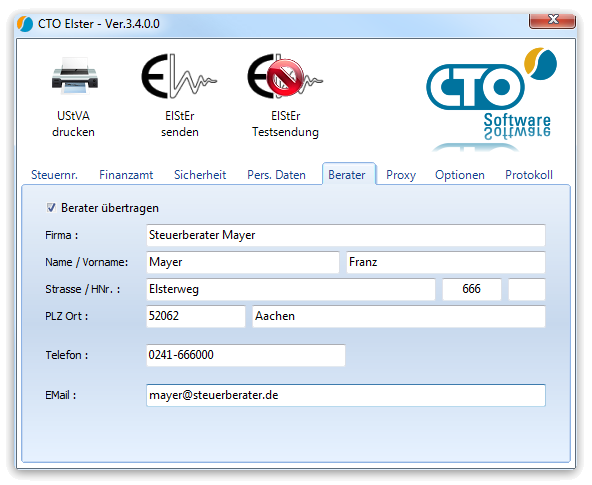Click the empty house number suffix field
The height and width of the screenshot is (485, 592).
(x=527, y=289)
